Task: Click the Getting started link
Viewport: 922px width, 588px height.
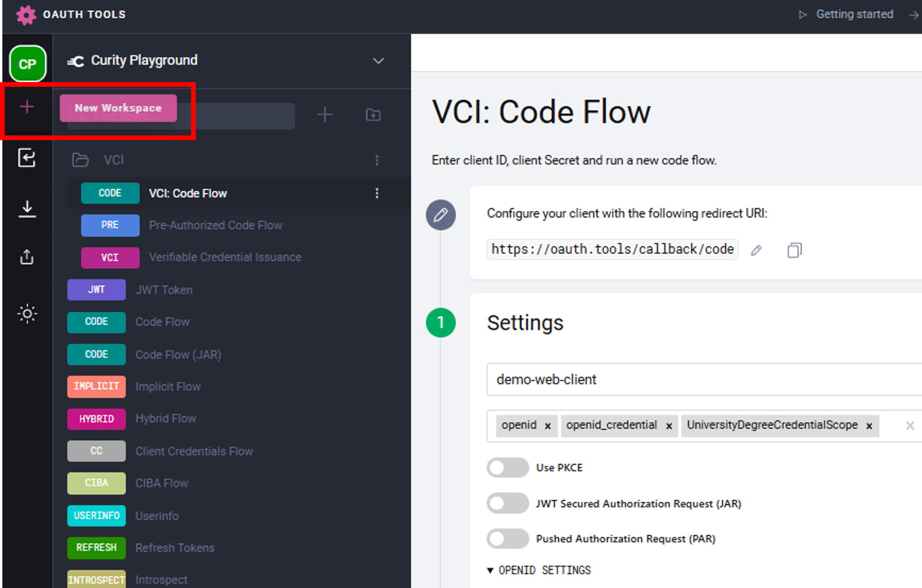Action: point(855,14)
